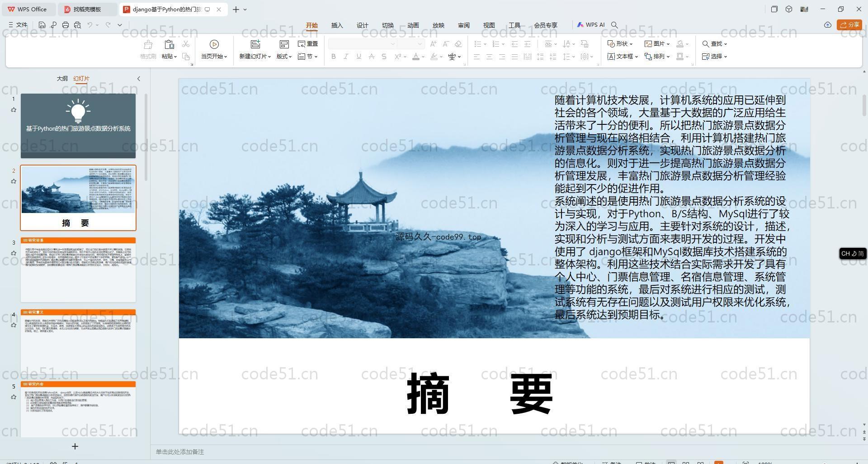
Task: Click the Undo arrow icon
Action: click(90, 25)
